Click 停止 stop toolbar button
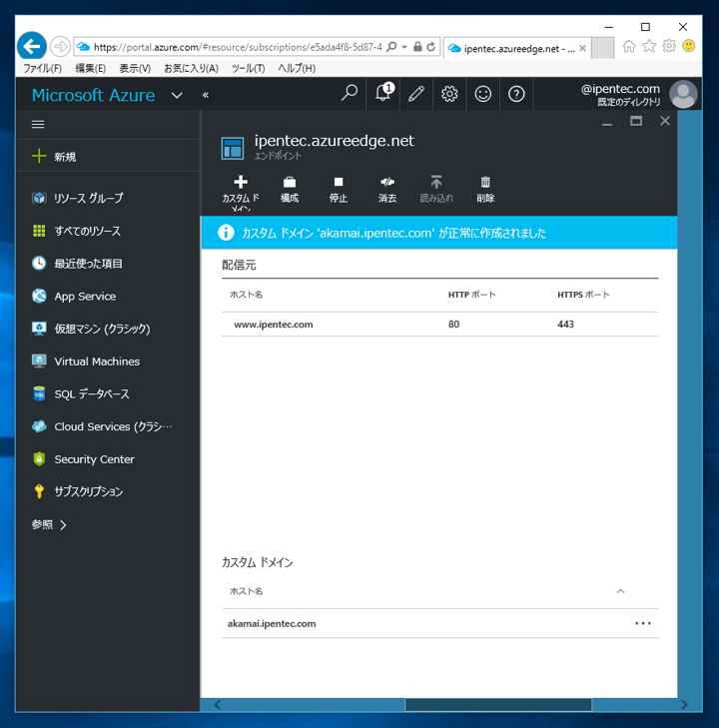The height and width of the screenshot is (728, 719). (x=339, y=190)
